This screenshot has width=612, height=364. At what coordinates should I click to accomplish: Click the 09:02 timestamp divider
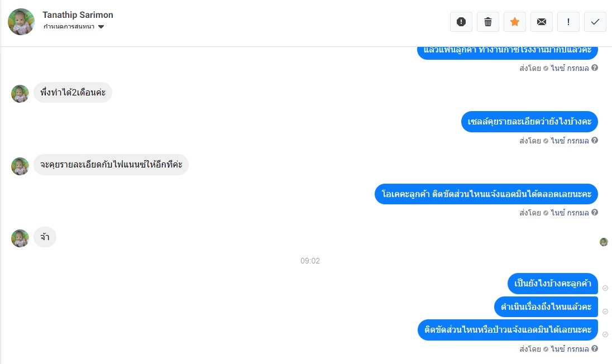[x=310, y=261]
